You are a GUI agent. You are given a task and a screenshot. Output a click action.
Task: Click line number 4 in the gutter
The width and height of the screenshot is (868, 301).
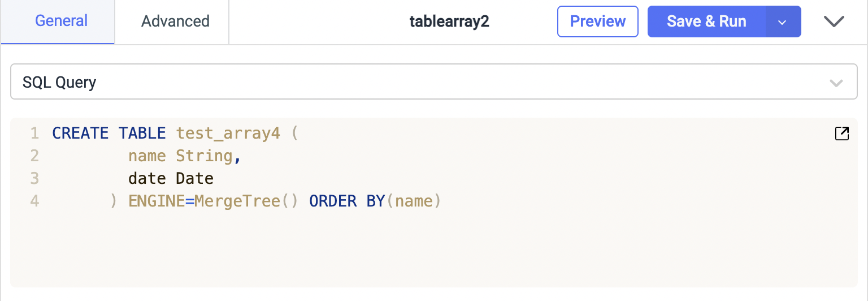pyautogui.click(x=34, y=201)
